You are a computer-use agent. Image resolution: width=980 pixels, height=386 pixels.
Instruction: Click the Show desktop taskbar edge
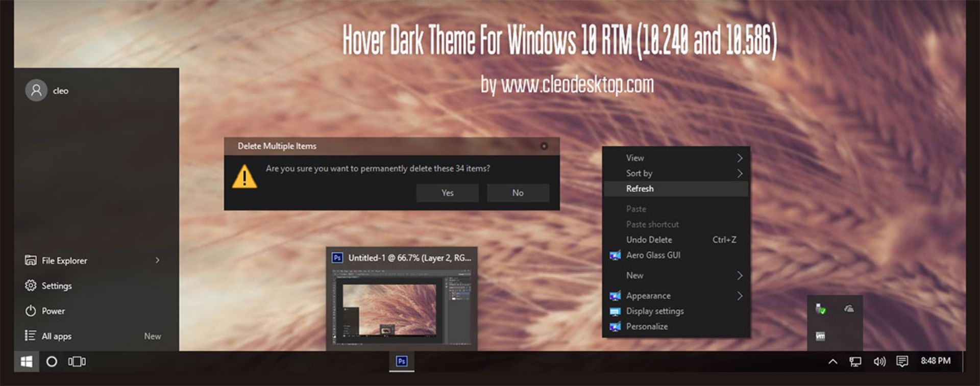(963, 362)
